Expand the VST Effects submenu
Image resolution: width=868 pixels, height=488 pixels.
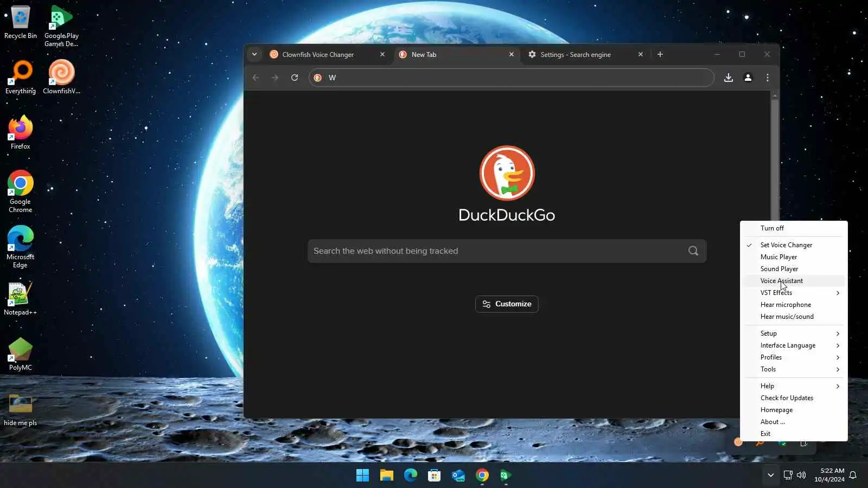pos(794,293)
